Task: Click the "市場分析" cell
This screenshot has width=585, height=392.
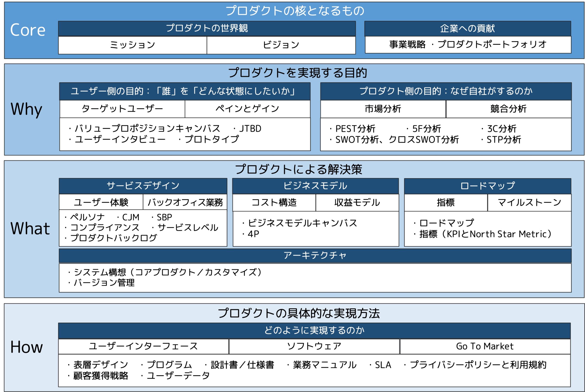Action: point(383,109)
